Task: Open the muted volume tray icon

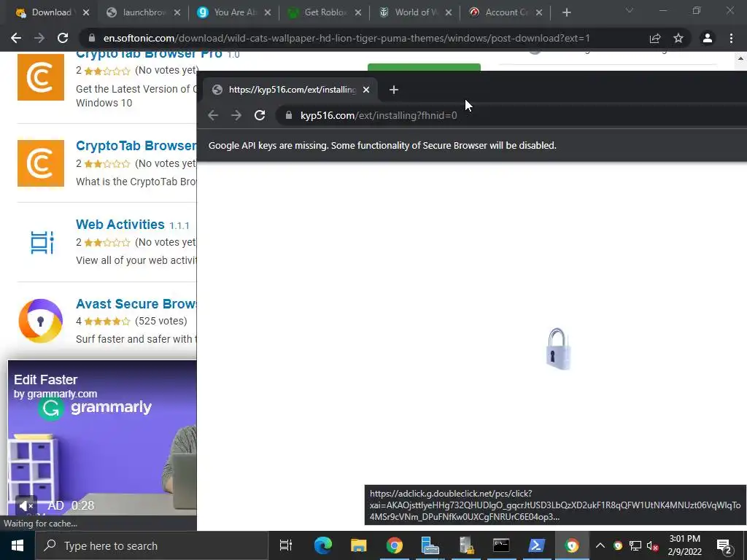Action: coord(653,545)
